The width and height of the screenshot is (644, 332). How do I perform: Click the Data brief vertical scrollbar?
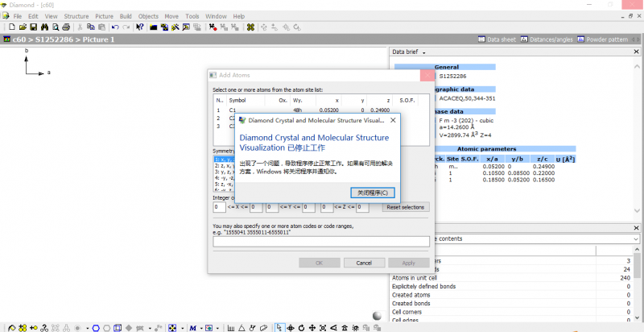pyautogui.click(x=637, y=139)
